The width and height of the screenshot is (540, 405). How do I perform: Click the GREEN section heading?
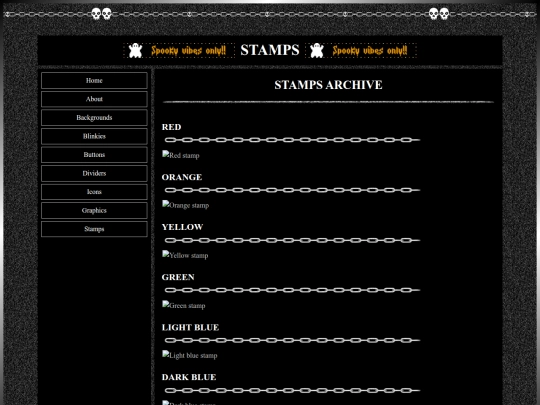(178, 277)
